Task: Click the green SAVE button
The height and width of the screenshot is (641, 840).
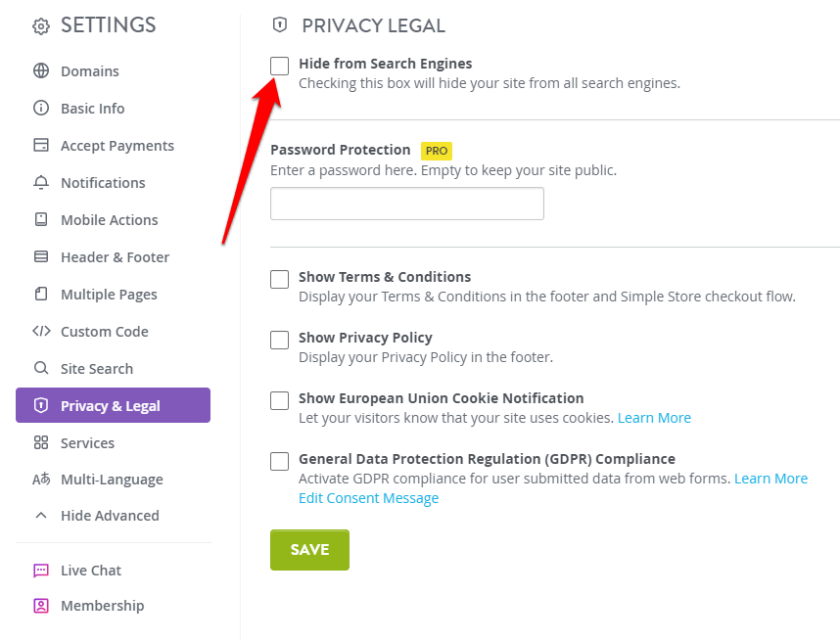Action: (x=309, y=549)
